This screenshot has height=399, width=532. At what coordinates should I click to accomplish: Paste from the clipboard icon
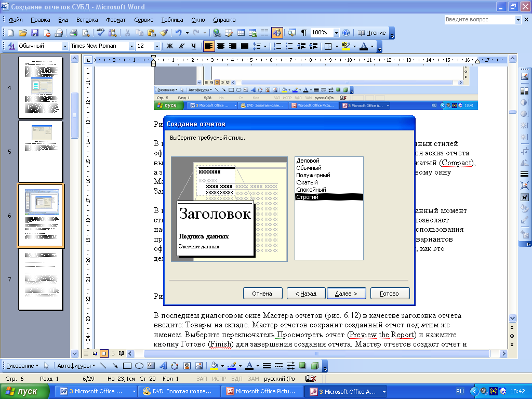click(152, 33)
